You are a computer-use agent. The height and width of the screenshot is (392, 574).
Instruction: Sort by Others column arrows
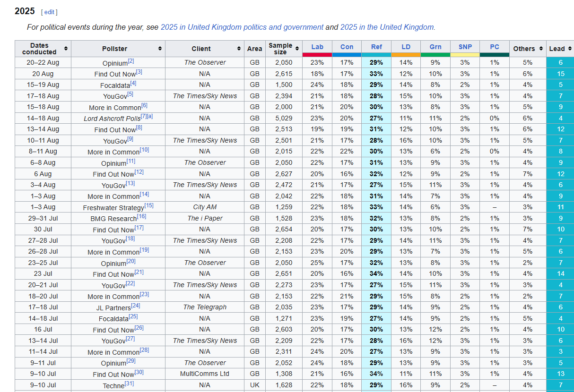(539, 49)
